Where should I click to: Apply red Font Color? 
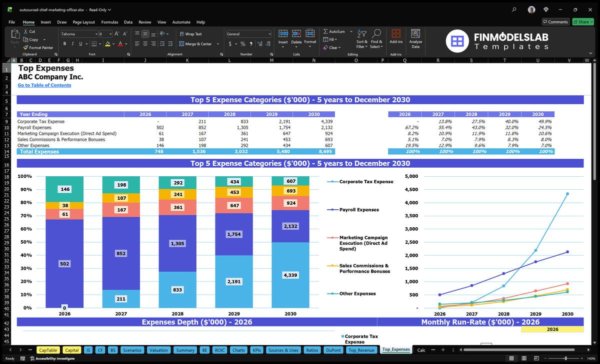(120, 44)
